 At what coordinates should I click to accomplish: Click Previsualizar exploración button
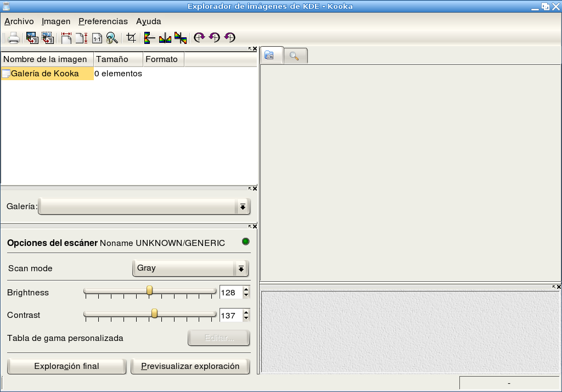tap(190, 366)
